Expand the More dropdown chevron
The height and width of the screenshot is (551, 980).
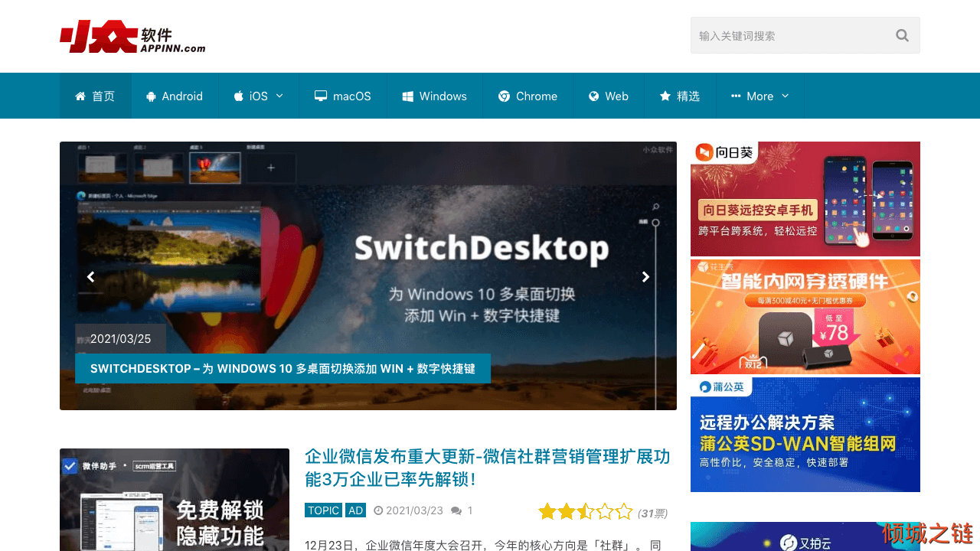pos(785,96)
